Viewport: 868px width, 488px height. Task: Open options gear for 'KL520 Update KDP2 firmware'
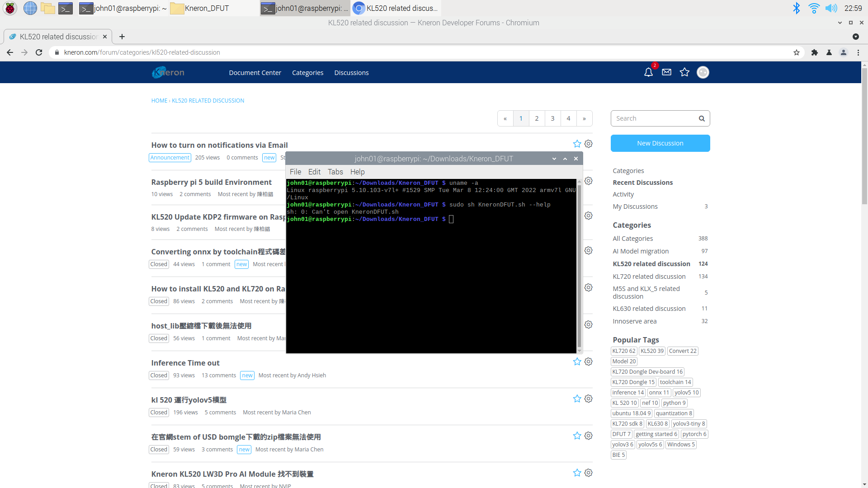click(588, 216)
